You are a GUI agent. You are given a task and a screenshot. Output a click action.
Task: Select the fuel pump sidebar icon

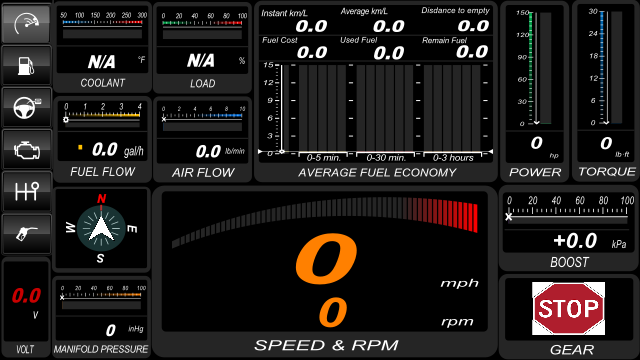click(27, 65)
